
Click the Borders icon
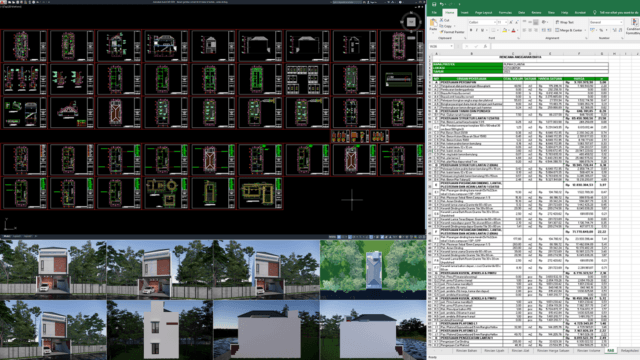(493, 30)
